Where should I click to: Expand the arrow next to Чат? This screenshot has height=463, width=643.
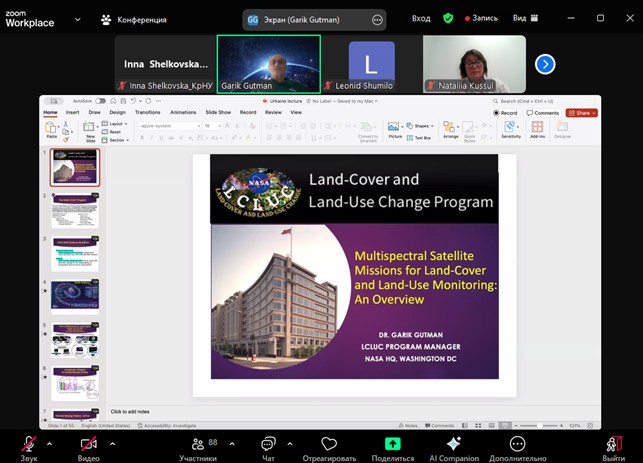290,444
